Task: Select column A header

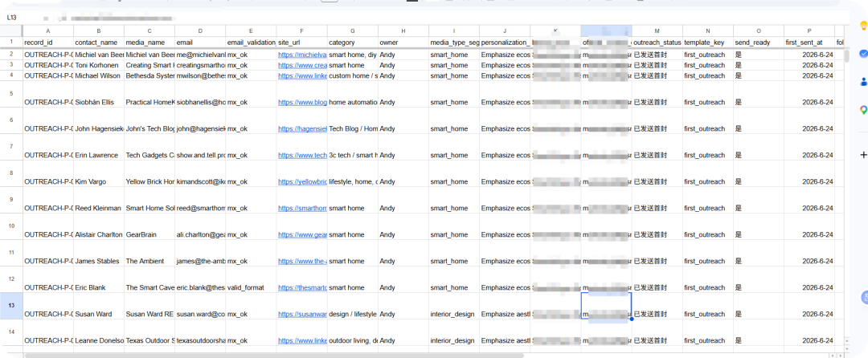Action: (48, 31)
